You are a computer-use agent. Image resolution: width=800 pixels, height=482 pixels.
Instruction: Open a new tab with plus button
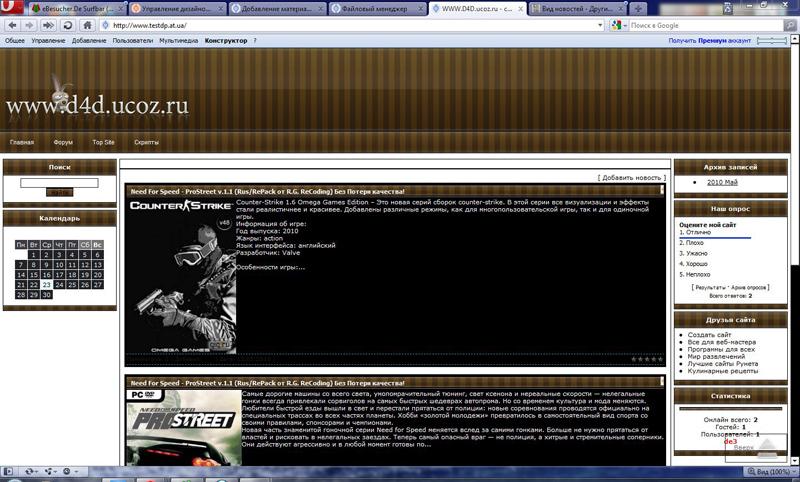pyautogui.click(x=638, y=9)
